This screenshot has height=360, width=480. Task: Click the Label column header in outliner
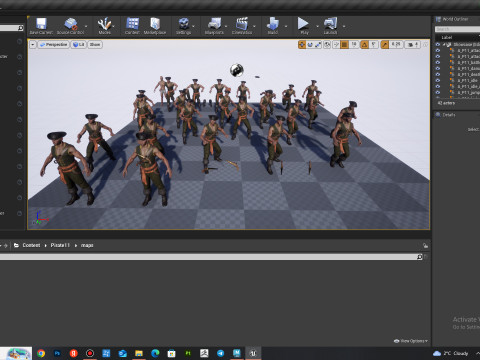447,37
